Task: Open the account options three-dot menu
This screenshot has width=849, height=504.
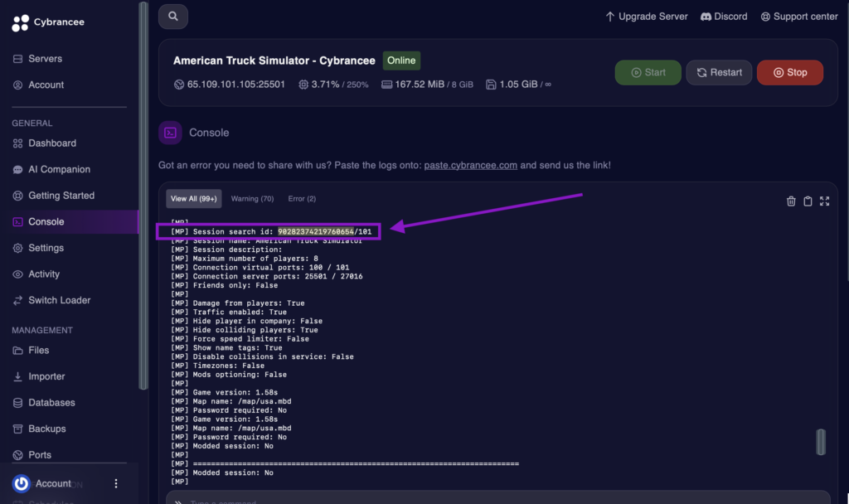Action: pyautogui.click(x=116, y=483)
